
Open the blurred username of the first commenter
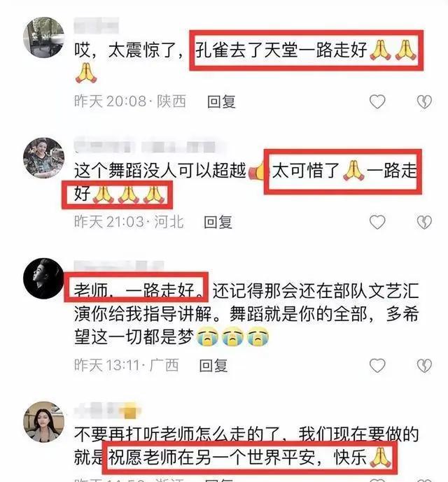tap(97, 25)
